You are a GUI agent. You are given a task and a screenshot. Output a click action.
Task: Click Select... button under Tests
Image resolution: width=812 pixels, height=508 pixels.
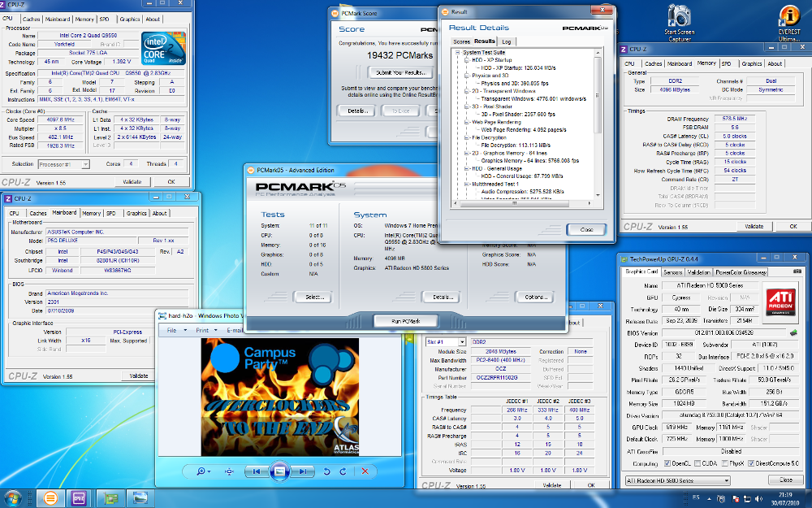click(x=313, y=297)
